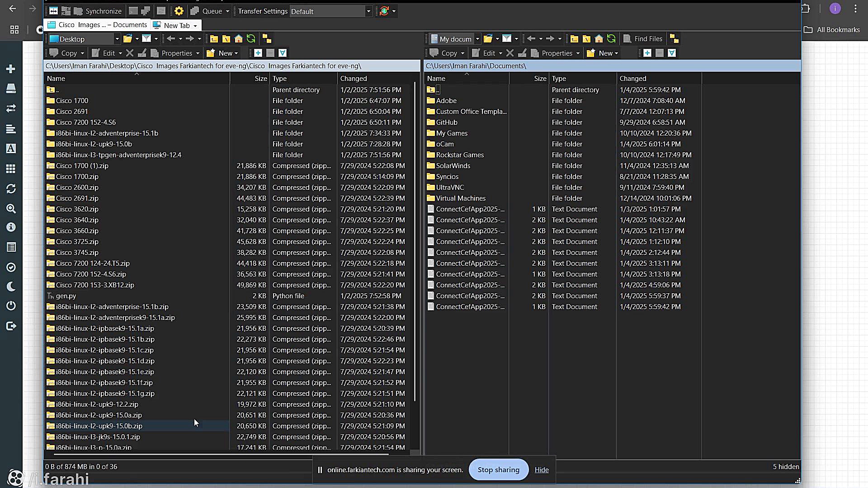Click the power icon in left sidebar
This screenshot has height=488, width=868.
tap(11, 306)
